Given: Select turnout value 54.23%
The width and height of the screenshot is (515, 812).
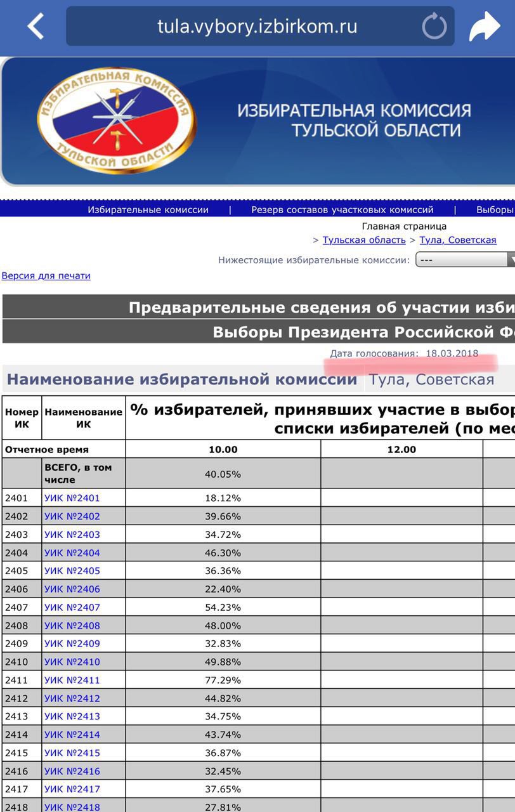Looking at the screenshot, I should click(223, 607).
